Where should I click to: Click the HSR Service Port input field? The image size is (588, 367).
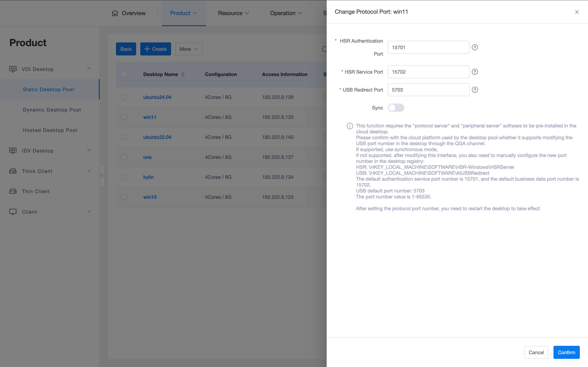[x=428, y=72]
